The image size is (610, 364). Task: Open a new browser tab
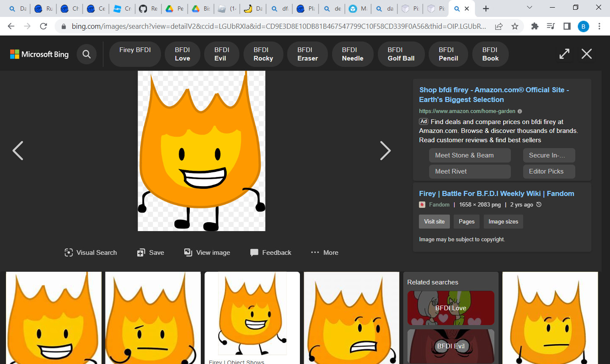coord(486,8)
